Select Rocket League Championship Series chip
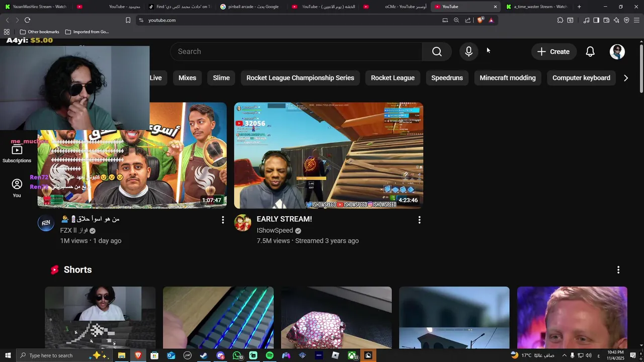 (x=300, y=78)
